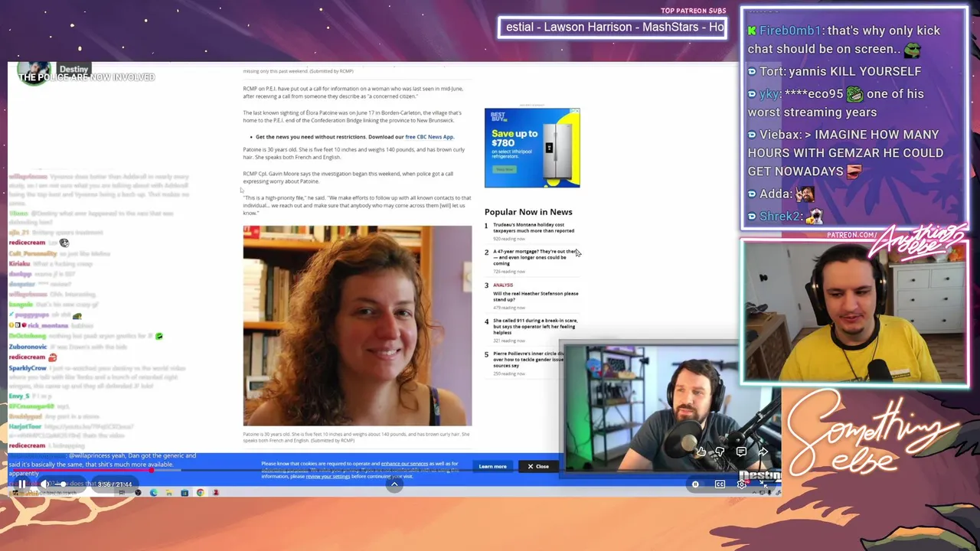Open the She called 911 story
This screenshot has height=551, width=980.
(x=535, y=326)
